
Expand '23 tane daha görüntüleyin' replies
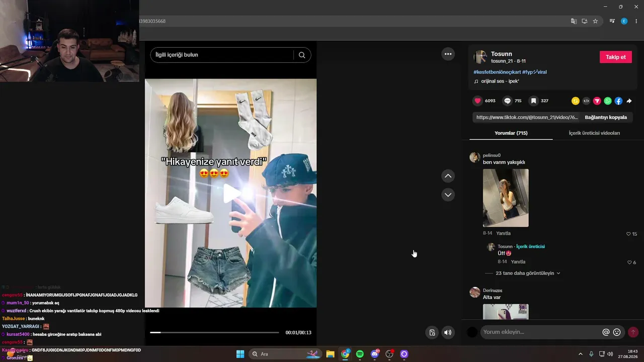tap(528, 273)
